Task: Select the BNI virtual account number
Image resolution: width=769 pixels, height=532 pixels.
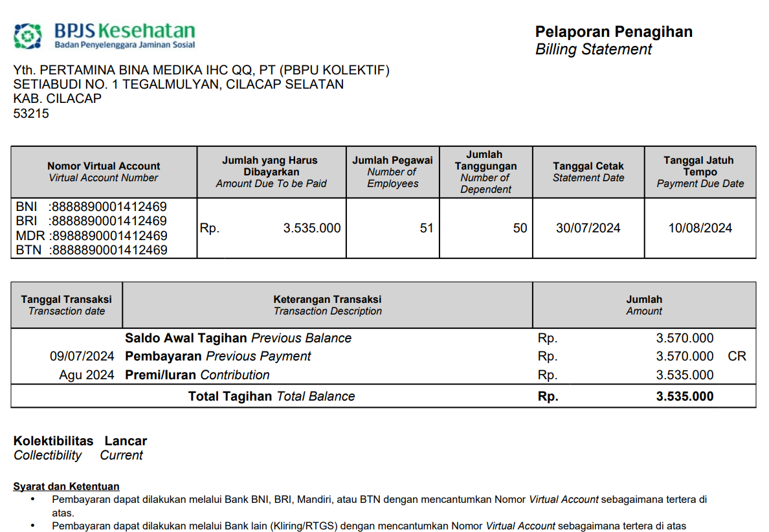Action: 108,207
